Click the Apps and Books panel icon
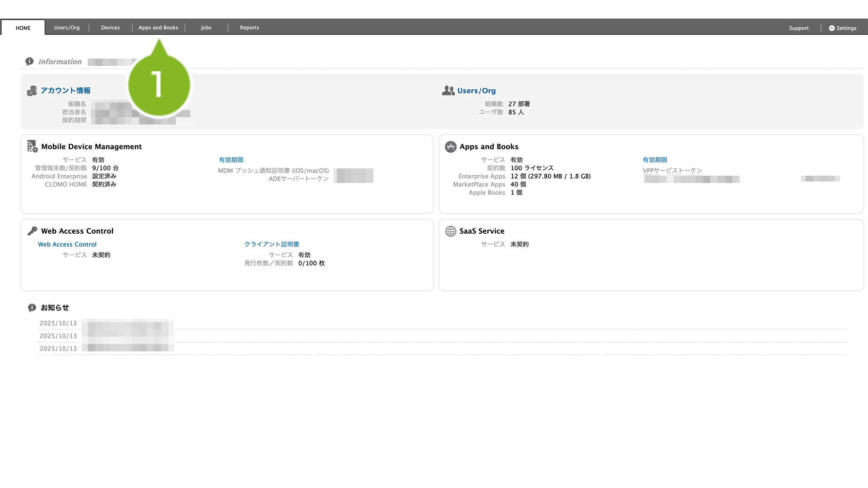 [x=451, y=146]
